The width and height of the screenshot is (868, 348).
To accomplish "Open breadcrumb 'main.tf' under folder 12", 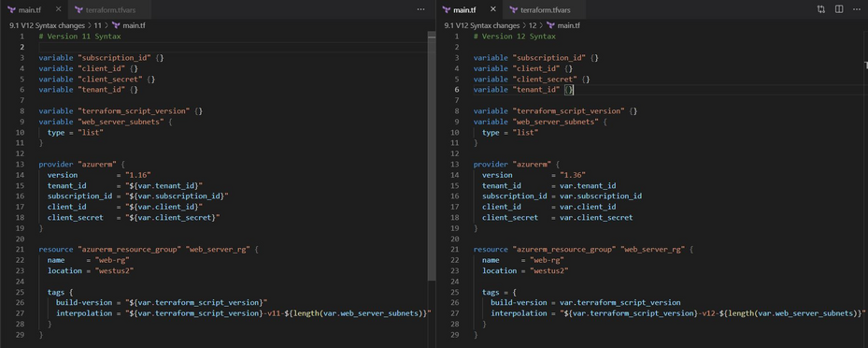I will 568,25.
